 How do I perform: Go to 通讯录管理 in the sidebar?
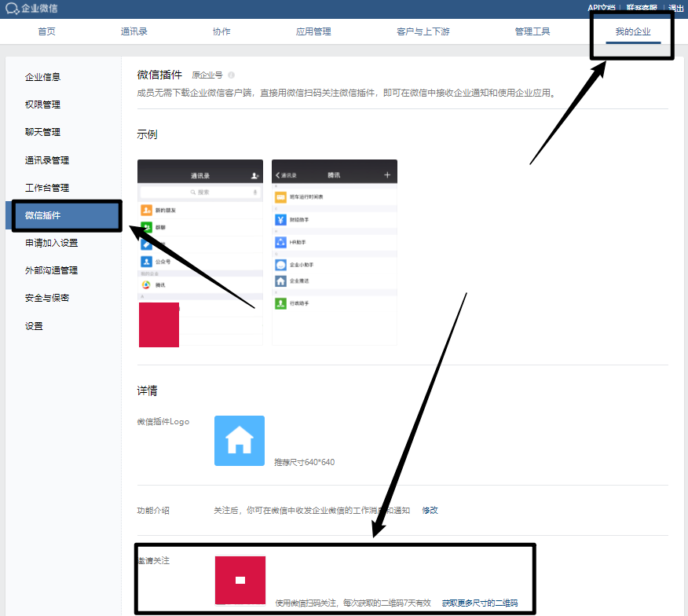pyautogui.click(x=47, y=160)
